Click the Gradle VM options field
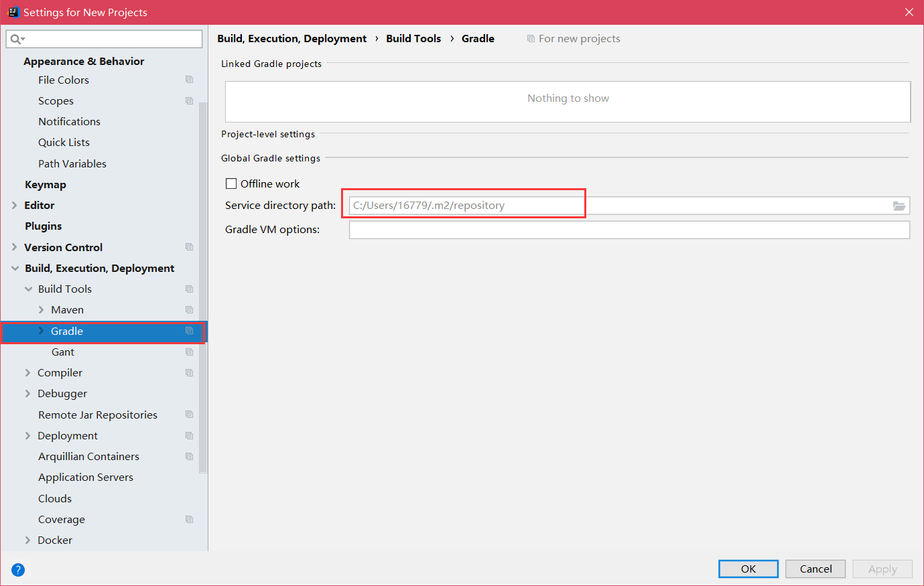 tap(629, 230)
